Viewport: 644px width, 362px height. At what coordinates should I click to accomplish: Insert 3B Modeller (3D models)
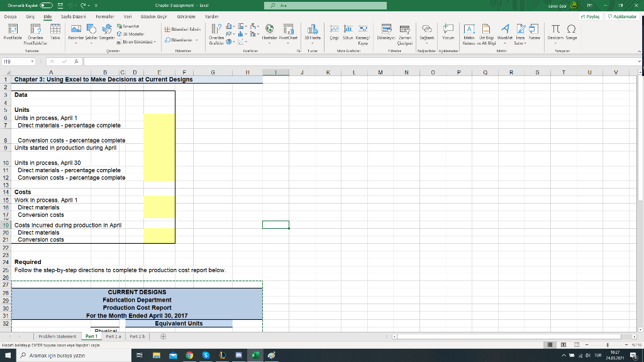(131, 34)
